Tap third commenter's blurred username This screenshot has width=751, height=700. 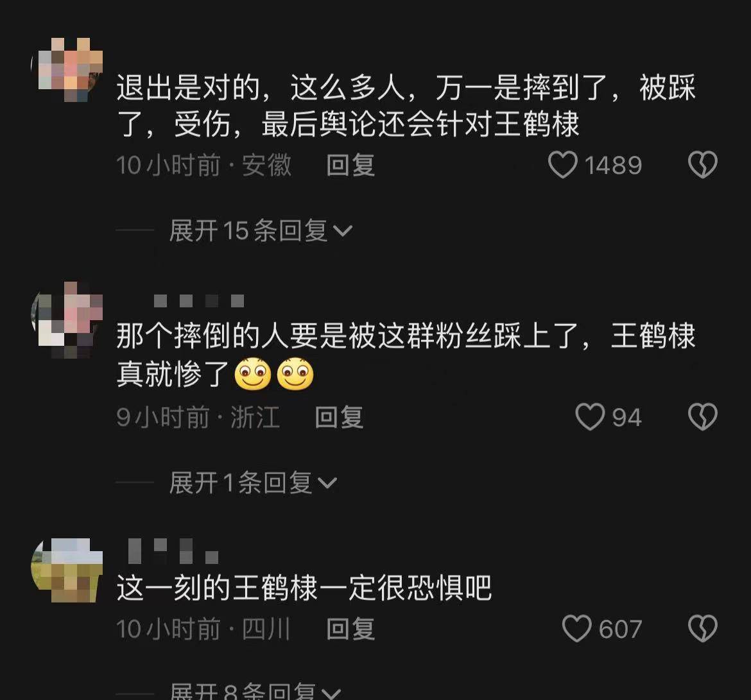[173, 551]
